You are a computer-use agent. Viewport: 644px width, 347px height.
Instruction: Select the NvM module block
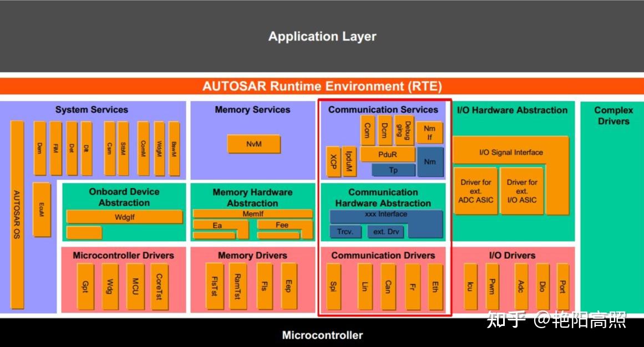(253, 144)
